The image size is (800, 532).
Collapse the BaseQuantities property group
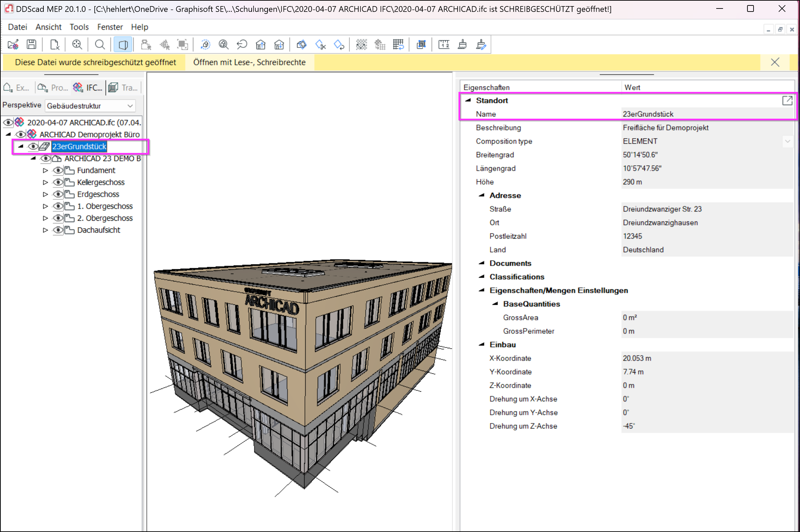pos(495,304)
